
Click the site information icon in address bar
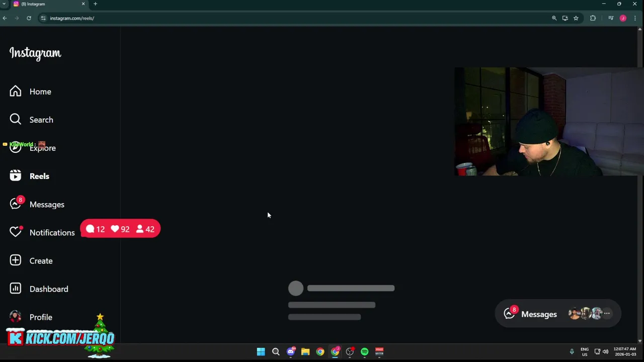[x=43, y=18]
